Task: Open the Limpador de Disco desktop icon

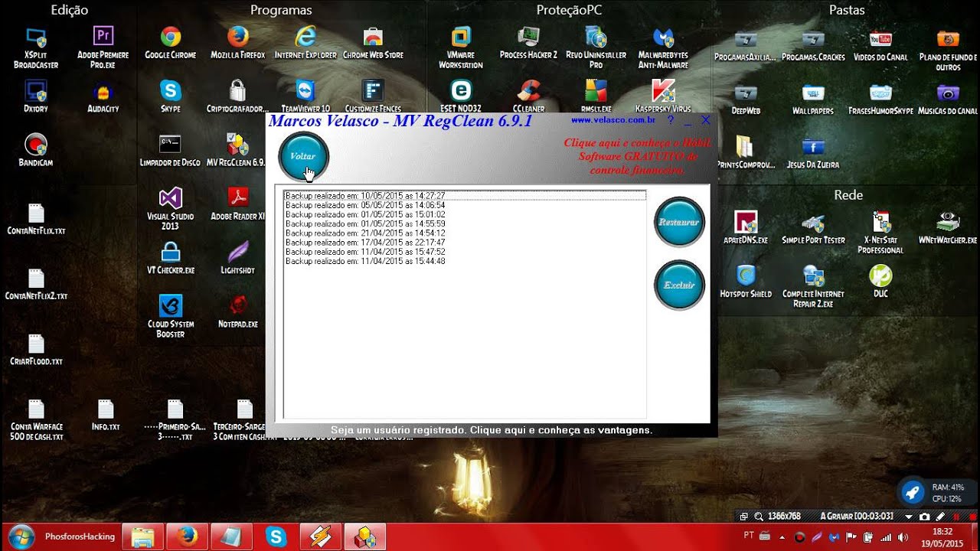Action: click(170, 150)
